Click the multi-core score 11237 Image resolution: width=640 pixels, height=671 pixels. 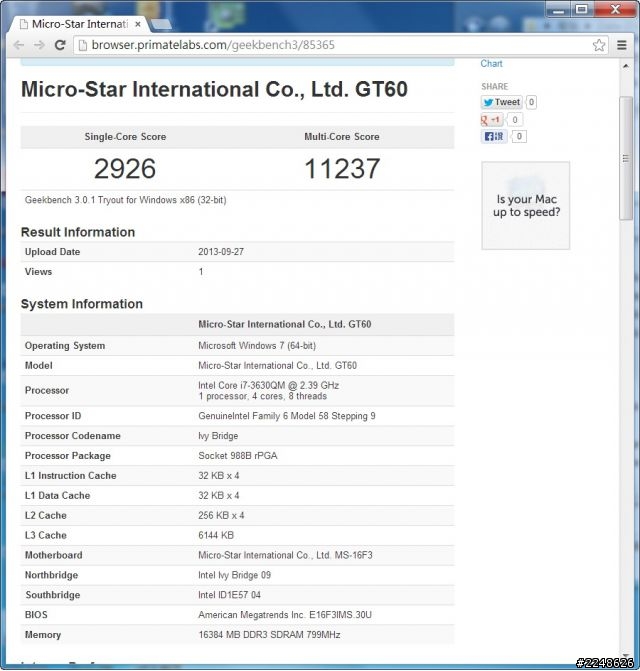coord(342,169)
